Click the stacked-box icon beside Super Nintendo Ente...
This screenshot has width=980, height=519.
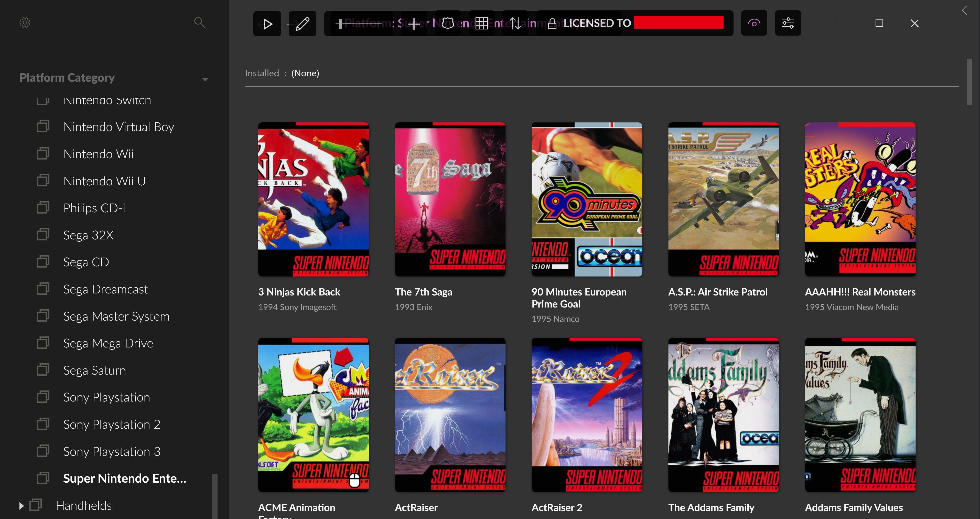click(43, 478)
